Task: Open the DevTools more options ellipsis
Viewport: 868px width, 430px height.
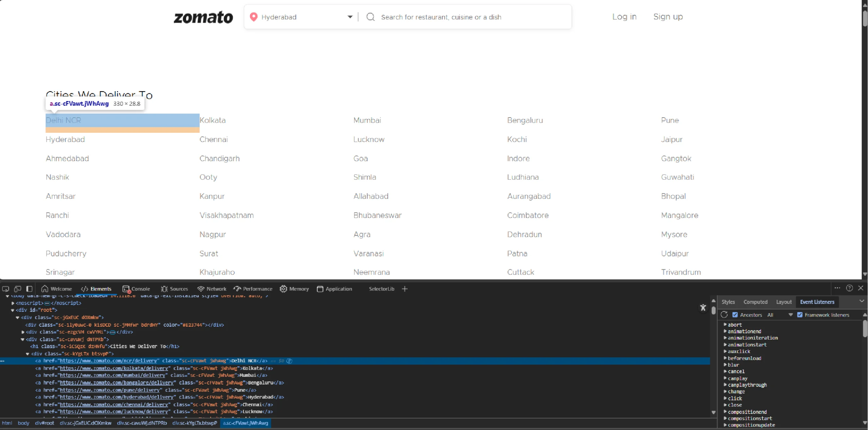Action: point(837,288)
